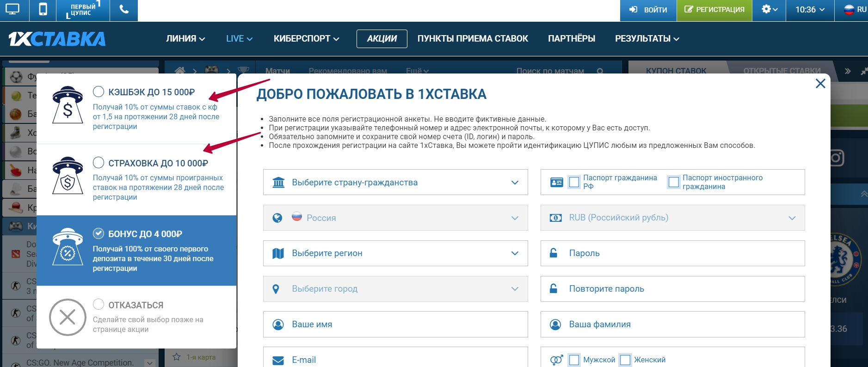Expand the LIVE menu
This screenshot has width=868, height=367.
tap(239, 39)
